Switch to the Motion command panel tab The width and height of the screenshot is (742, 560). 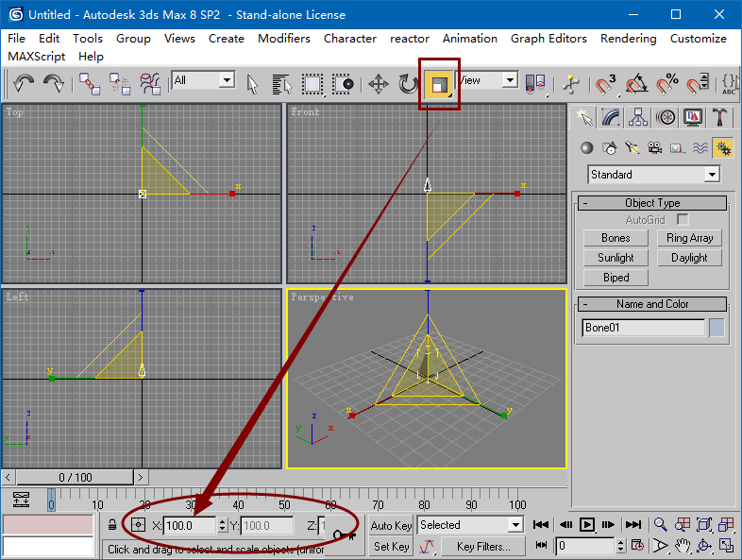pyautogui.click(x=666, y=117)
